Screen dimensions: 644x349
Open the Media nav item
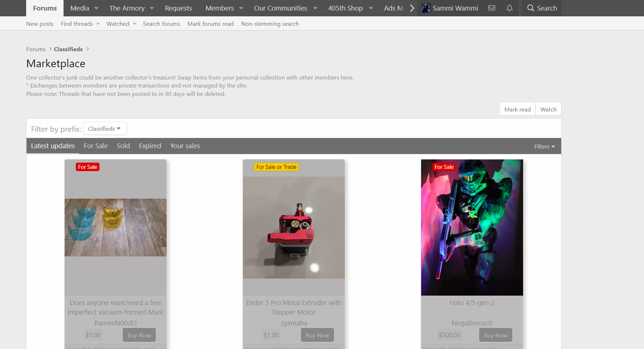[80, 8]
